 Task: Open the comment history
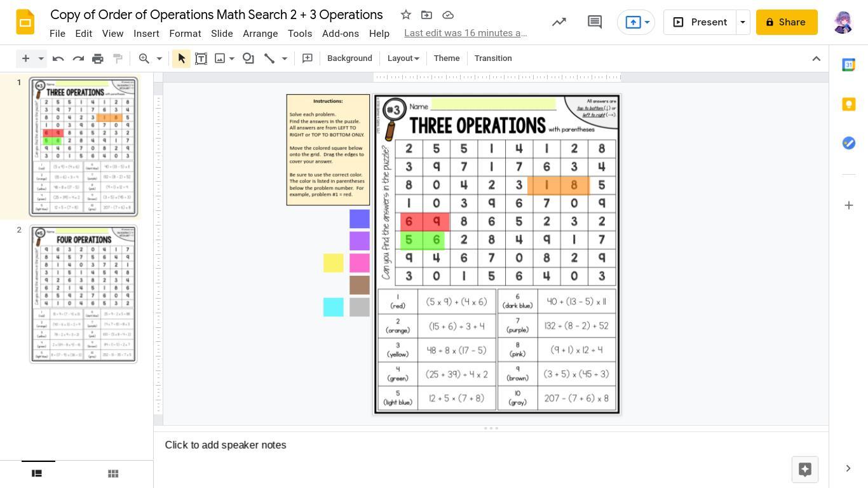coord(595,22)
